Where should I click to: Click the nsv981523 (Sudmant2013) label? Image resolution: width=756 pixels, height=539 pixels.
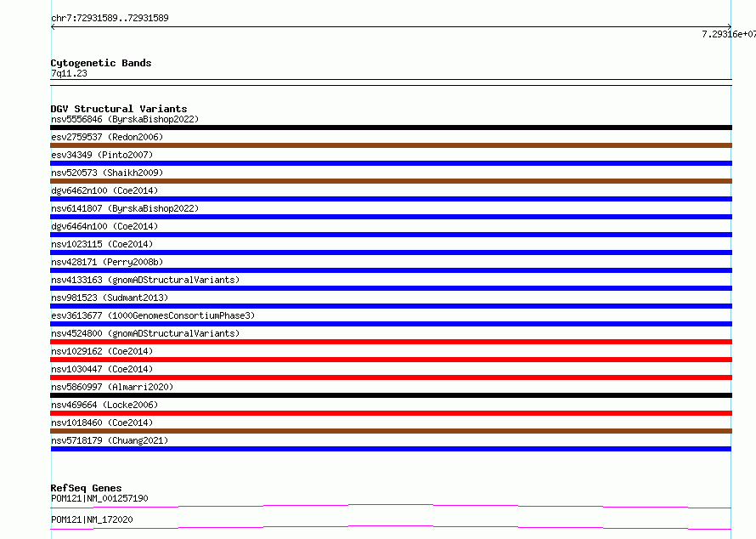coord(110,298)
